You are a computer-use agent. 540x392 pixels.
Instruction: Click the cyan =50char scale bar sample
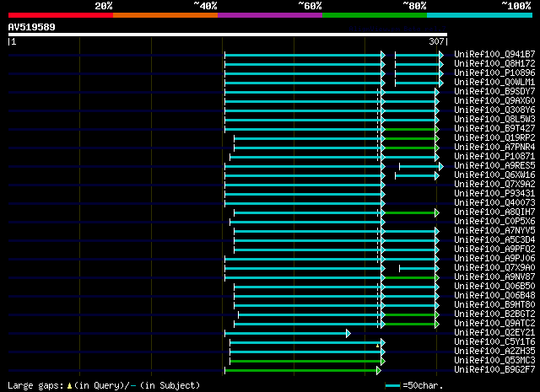(392, 385)
